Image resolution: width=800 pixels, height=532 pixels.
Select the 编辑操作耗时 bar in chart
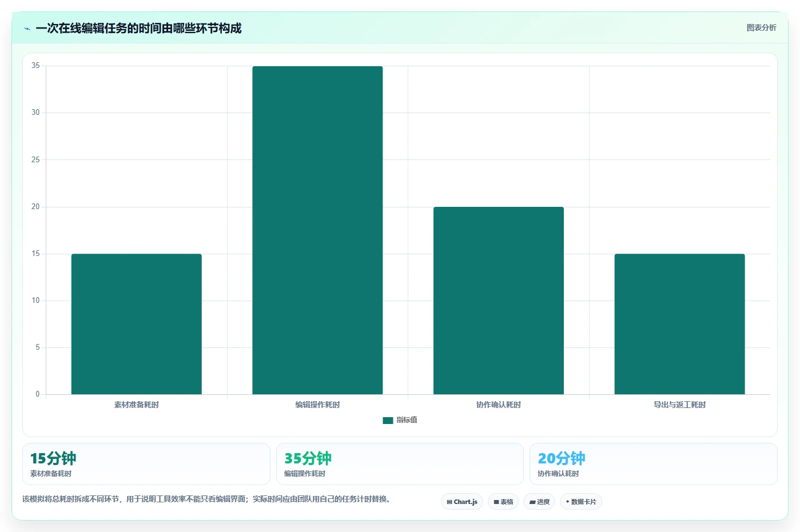tap(317, 230)
